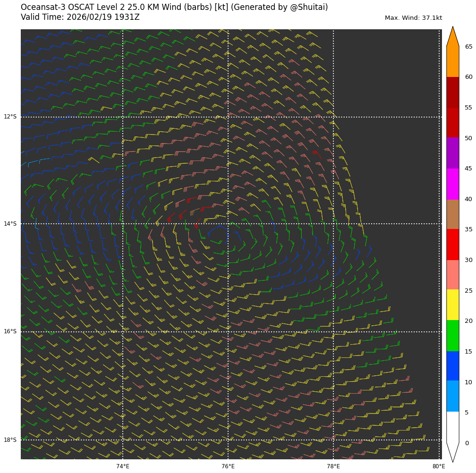
Task: Click the 18°S latitude axis label
Action: coord(10,440)
